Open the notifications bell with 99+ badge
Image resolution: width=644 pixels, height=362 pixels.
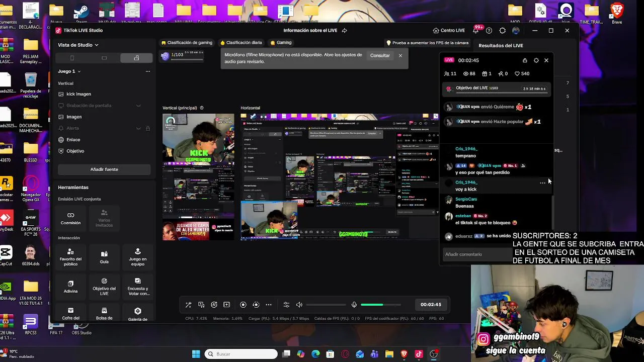tap(475, 30)
